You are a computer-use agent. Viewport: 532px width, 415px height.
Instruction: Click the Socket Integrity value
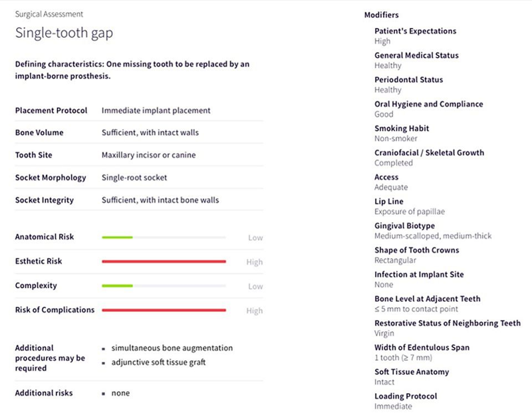point(160,200)
